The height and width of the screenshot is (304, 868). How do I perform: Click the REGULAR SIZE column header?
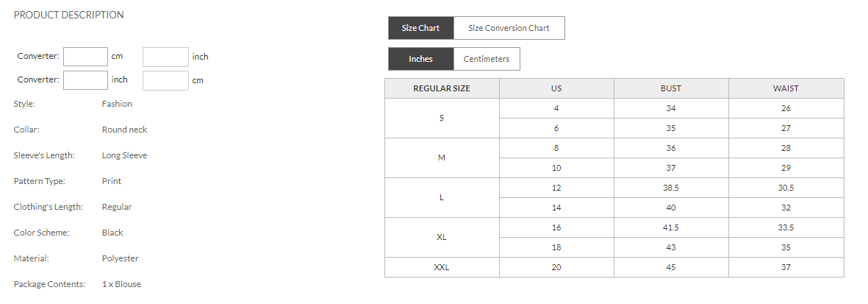pos(442,88)
